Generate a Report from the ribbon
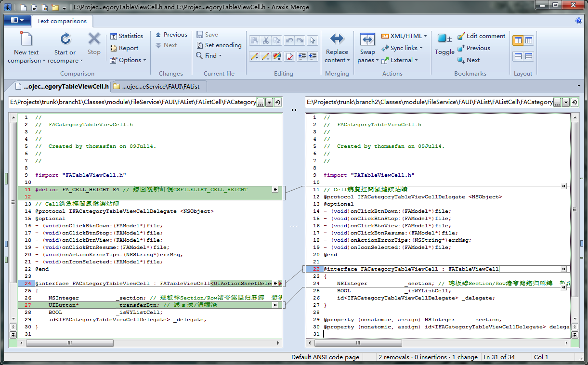The height and width of the screenshot is (365, 588). tap(124, 48)
